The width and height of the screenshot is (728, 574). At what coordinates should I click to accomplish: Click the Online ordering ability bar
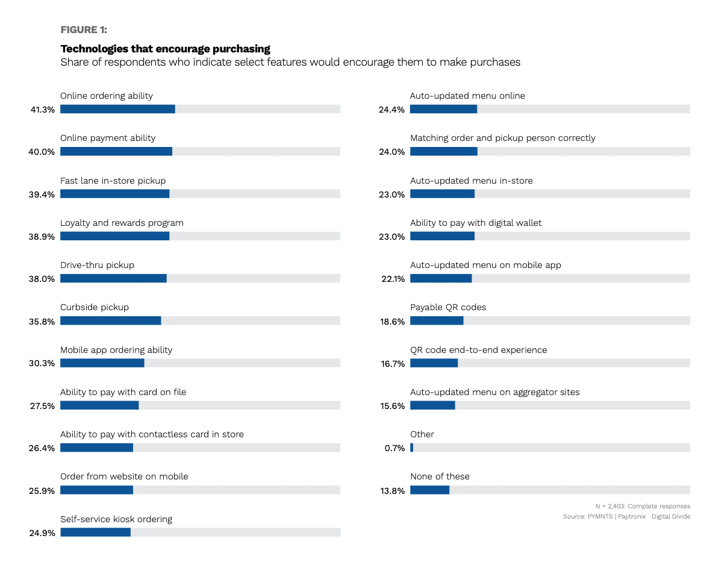[x=117, y=109]
